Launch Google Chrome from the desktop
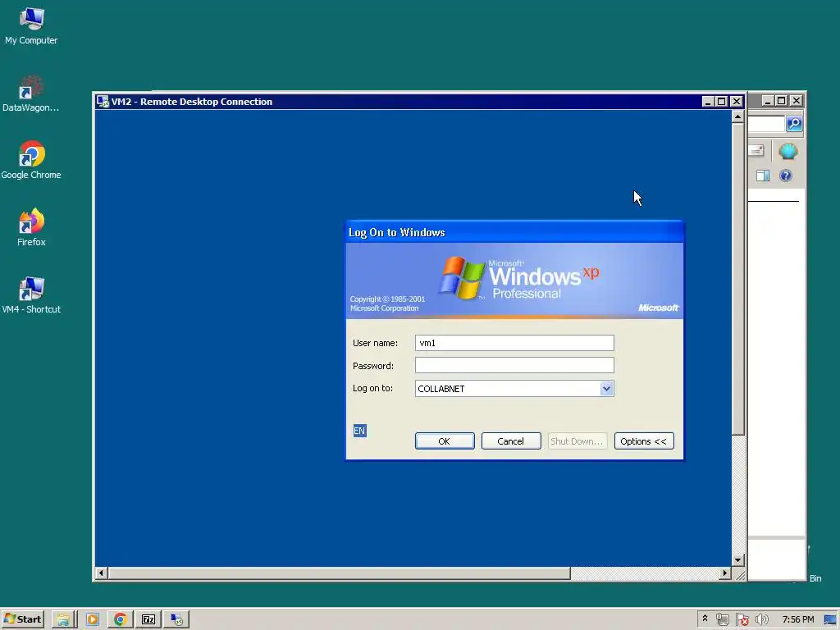The image size is (840, 630). point(31,160)
